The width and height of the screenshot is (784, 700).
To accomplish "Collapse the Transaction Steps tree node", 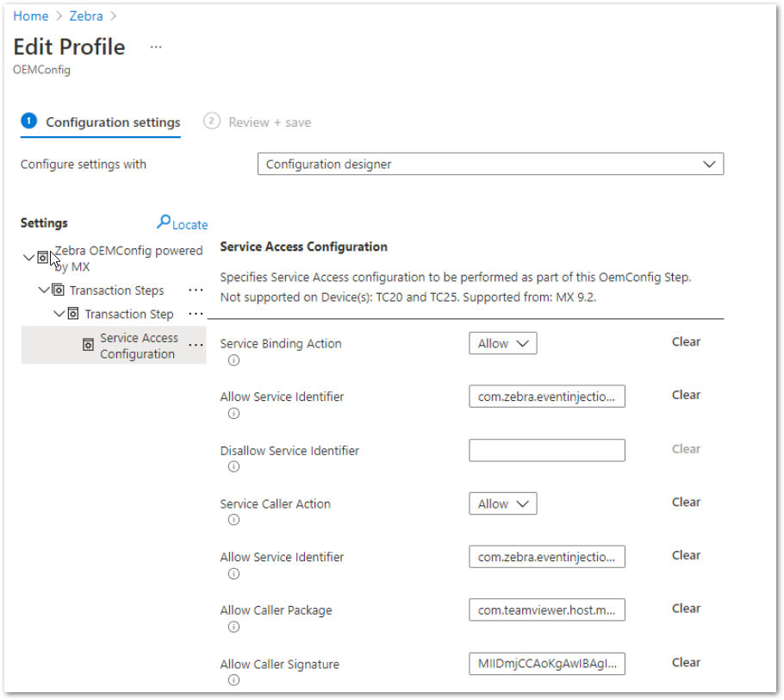I will click(x=44, y=291).
